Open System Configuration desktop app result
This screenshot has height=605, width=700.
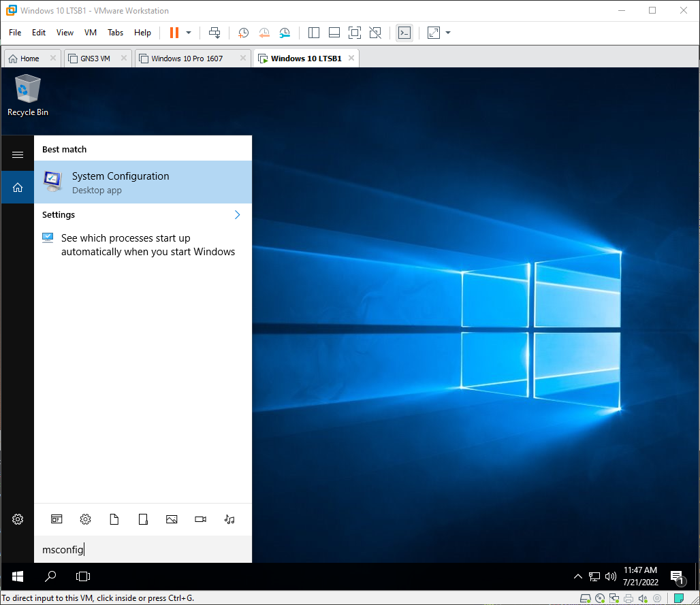coord(143,182)
